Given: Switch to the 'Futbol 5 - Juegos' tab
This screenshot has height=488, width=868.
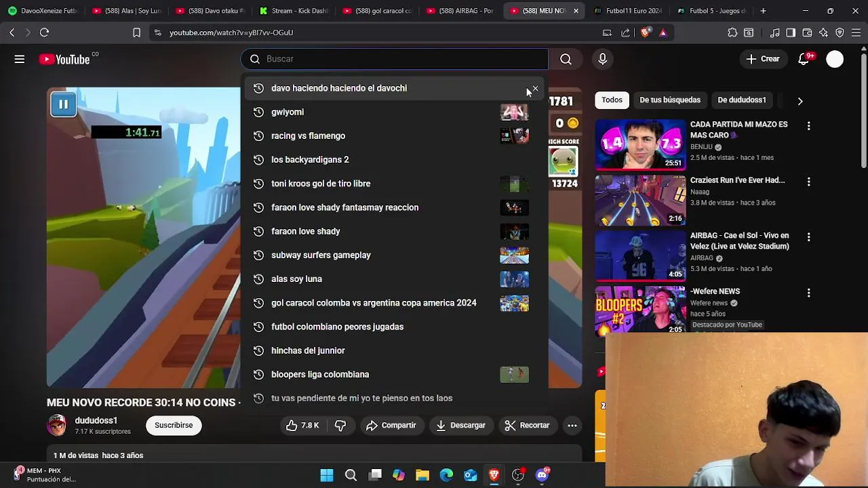Looking at the screenshot, I should [711, 11].
